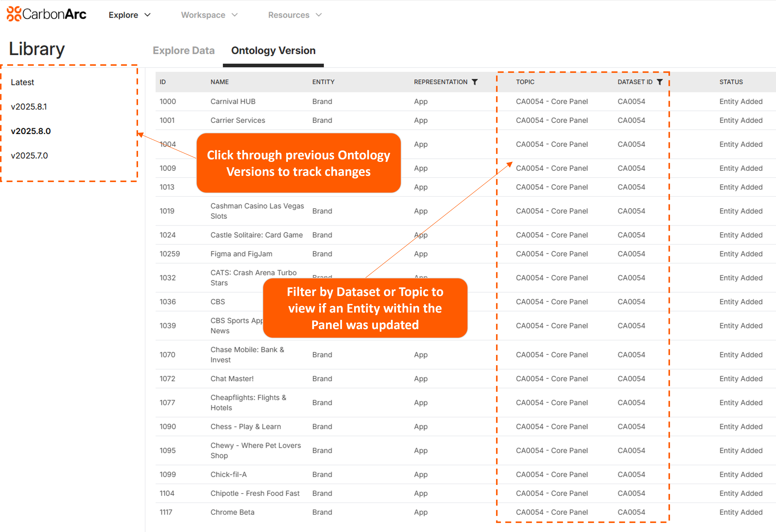Choose version v2025.8.0 in sidebar
This screenshot has height=532, width=776.
click(31, 131)
